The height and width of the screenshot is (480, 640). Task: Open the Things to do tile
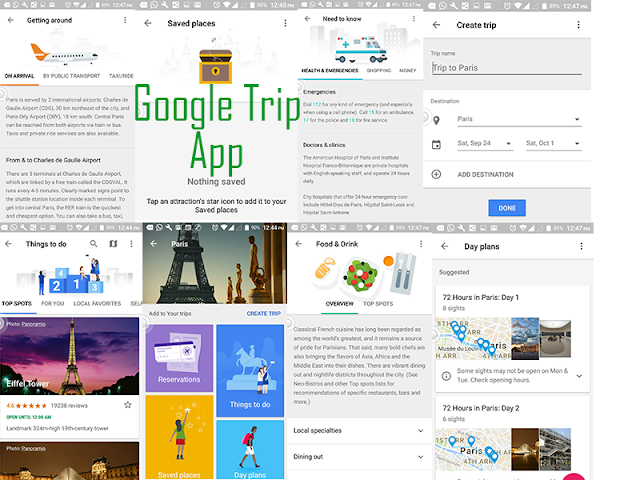pyautogui.click(x=250, y=371)
